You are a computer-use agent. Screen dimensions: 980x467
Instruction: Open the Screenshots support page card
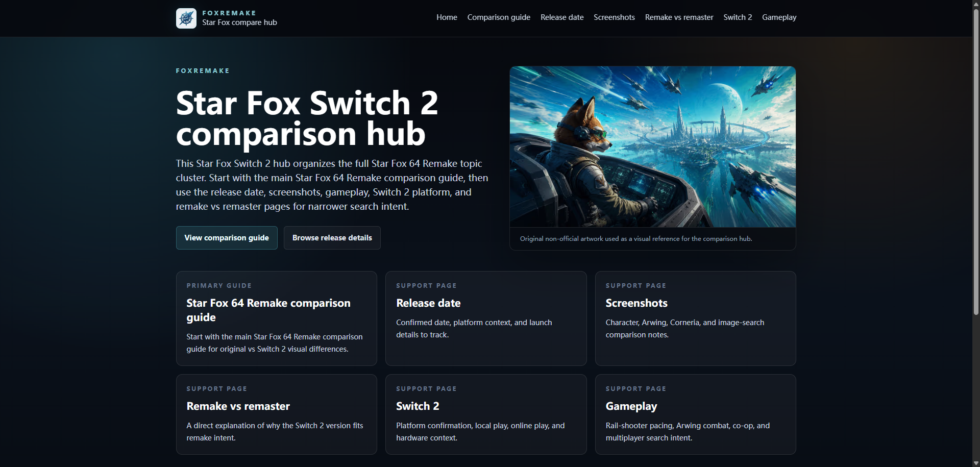696,318
